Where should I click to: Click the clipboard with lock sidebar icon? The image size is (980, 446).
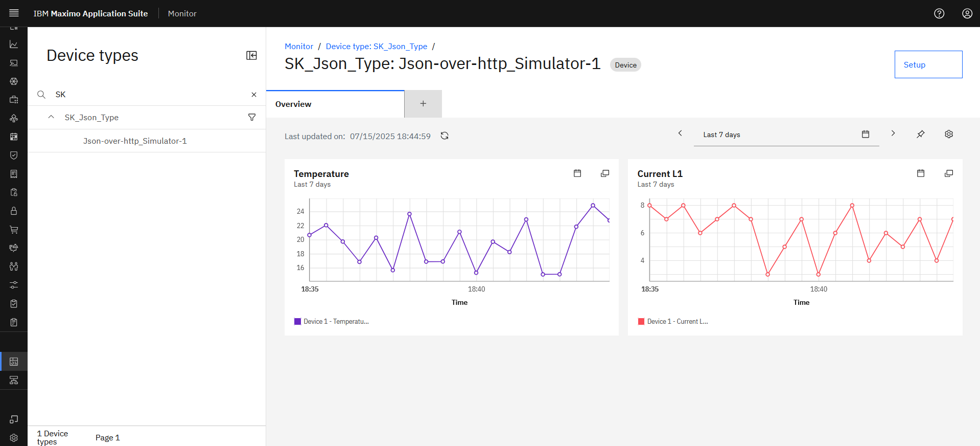(x=14, y=192)
